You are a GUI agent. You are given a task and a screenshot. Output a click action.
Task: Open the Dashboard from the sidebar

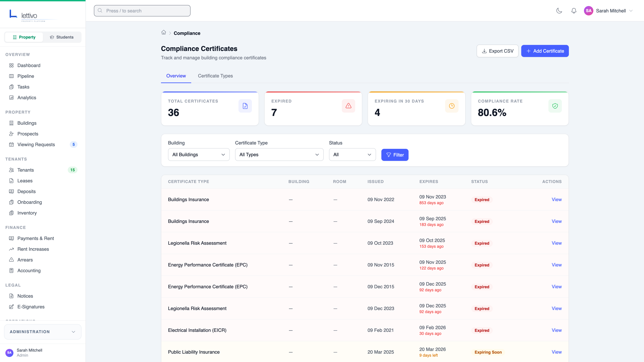point(29,65)
